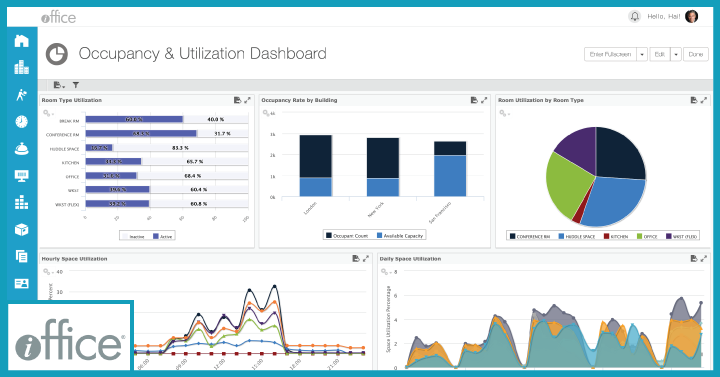Viewport: 720px width, 377px height.
Task: Open the buildings icon in sidebar
Action: [21, 68]
